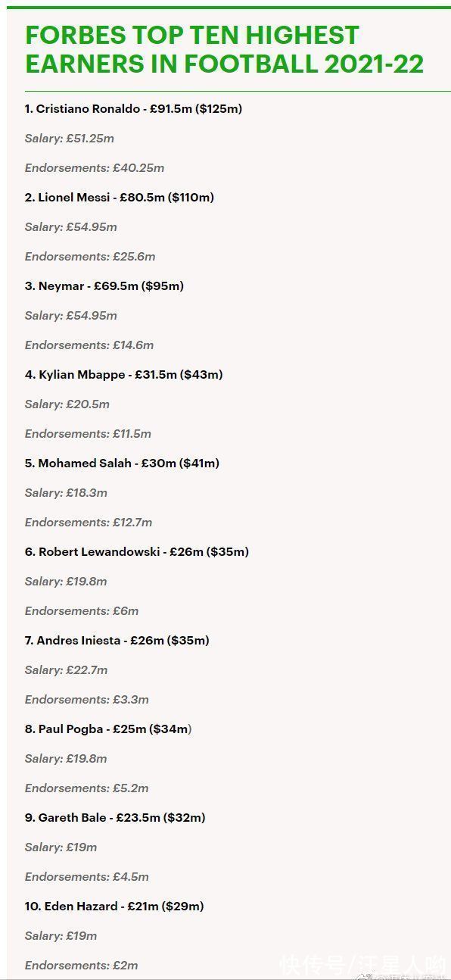This screenshot has width=451, height=980.
Task: Click Ronaldo's Endorsements: £40.25m line
Action: click(95, 168)
